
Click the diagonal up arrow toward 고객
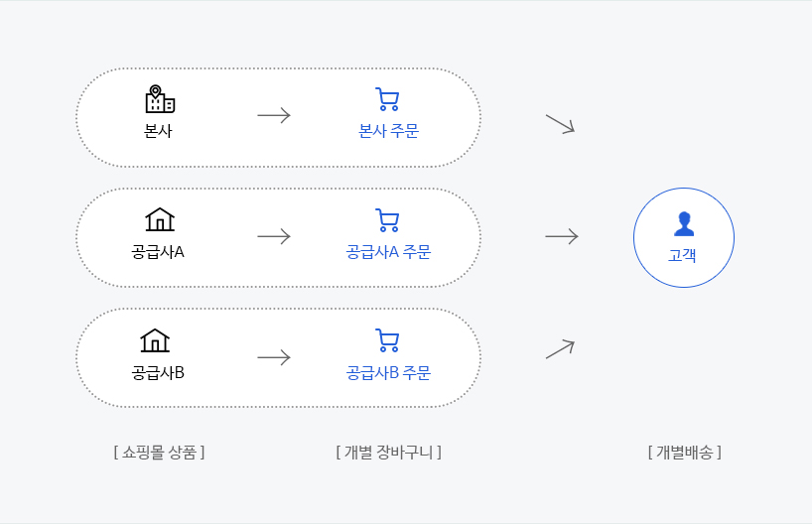tap(560, 349)
